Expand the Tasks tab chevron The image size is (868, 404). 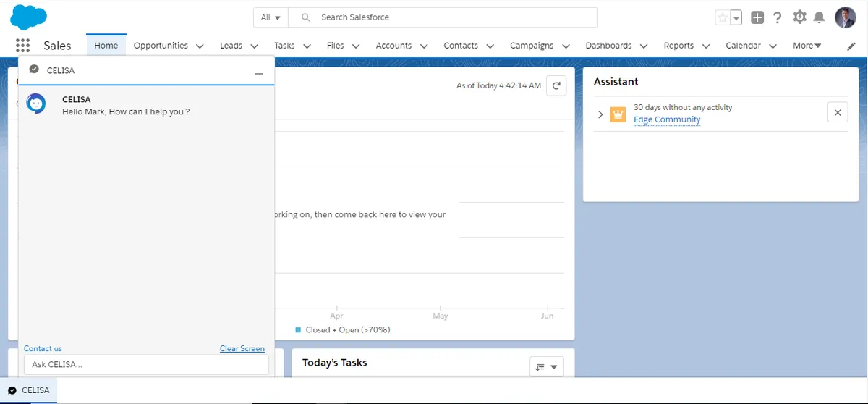tap(307, 46)
